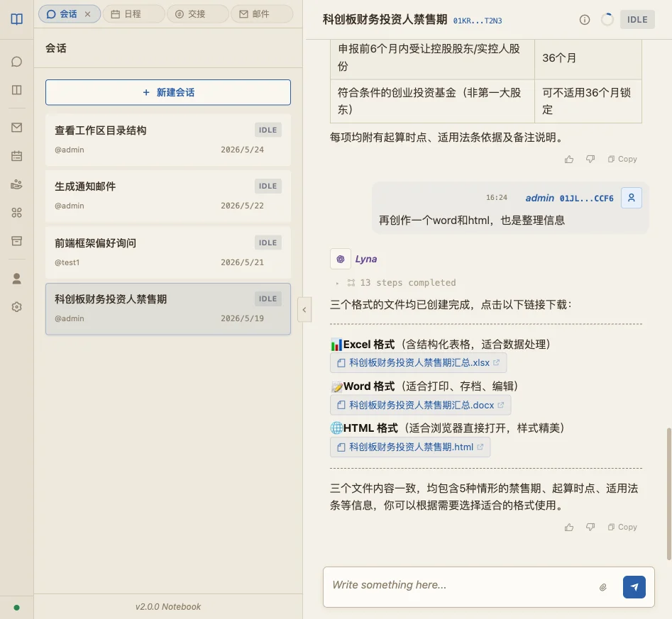Select the 科创板财务投资人禁售期 conversation card
The width and height of the screenshot is (672, 619).
(x=168, y=309)
